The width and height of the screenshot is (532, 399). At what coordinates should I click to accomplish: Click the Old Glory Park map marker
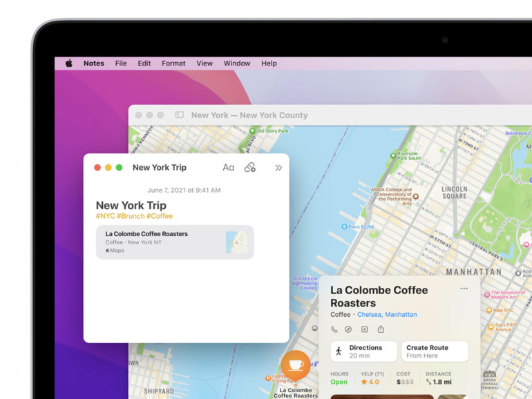click(252, 131)
